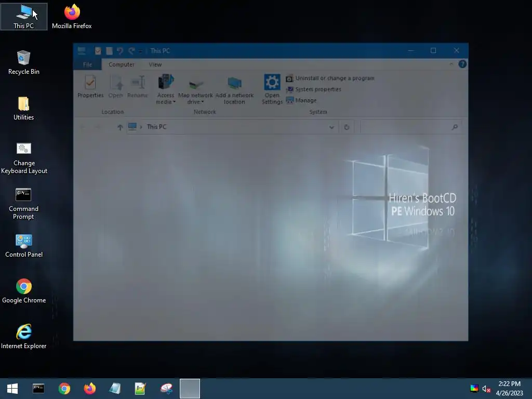Image resolution: width=532 pixels, height=399 pixels.
Task: Open Command Prompt from the taskbar
Action: 38,389
